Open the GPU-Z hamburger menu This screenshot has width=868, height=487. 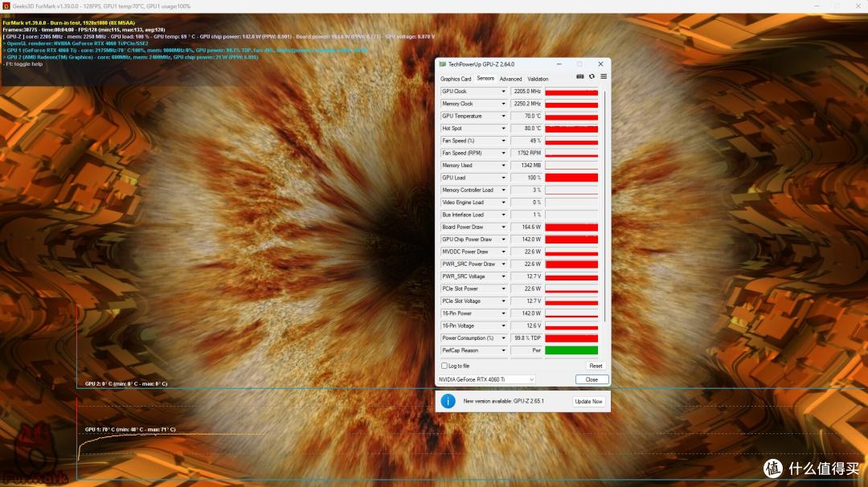pyautogui.click(x=604, y=77)
